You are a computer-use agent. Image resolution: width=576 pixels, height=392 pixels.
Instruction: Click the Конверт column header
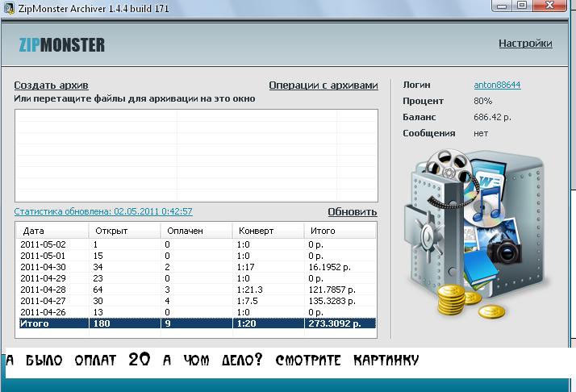click(267, 230)
